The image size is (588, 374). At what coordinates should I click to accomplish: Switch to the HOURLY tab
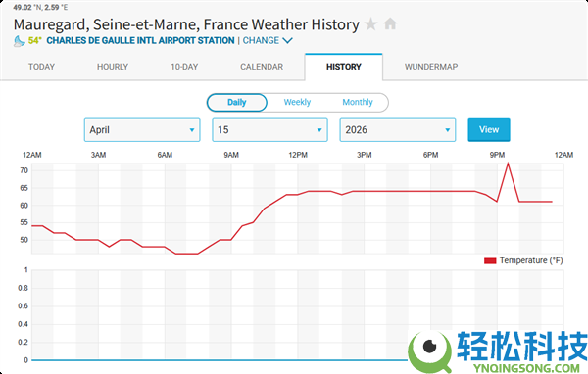click(113, 67)
